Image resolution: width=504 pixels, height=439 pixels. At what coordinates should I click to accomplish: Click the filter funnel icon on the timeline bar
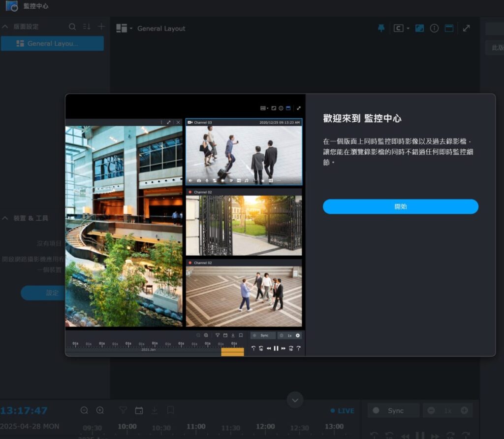click(123, 410)
